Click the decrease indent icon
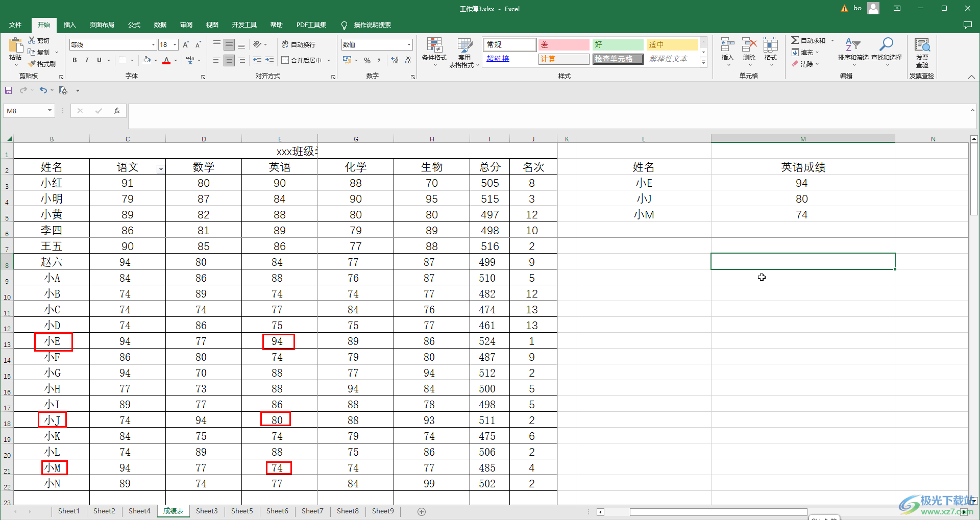Screen dimensions: 980x520 click(x=257, y=60)
